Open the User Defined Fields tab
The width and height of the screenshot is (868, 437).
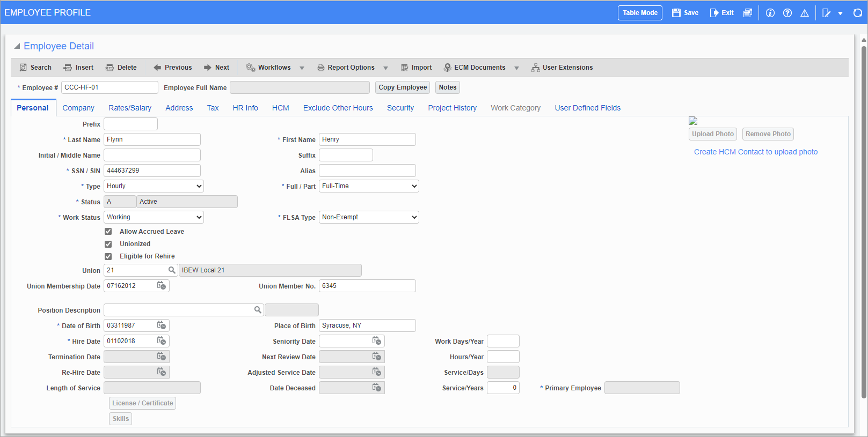pyautogui.click(x=588, y=108)
